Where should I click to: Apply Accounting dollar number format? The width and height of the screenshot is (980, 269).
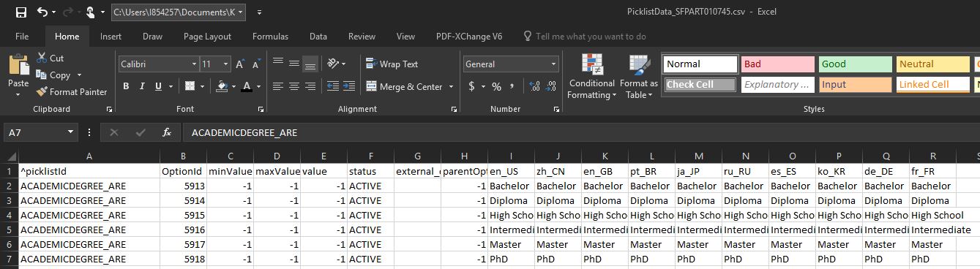tap(471, 86)
